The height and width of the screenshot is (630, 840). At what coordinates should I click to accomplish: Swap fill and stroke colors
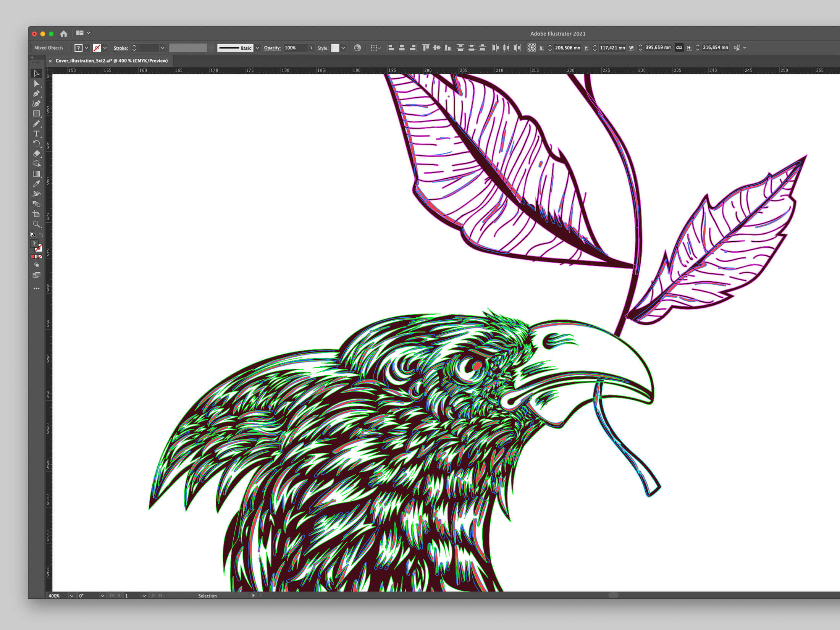tap(41, 234)
